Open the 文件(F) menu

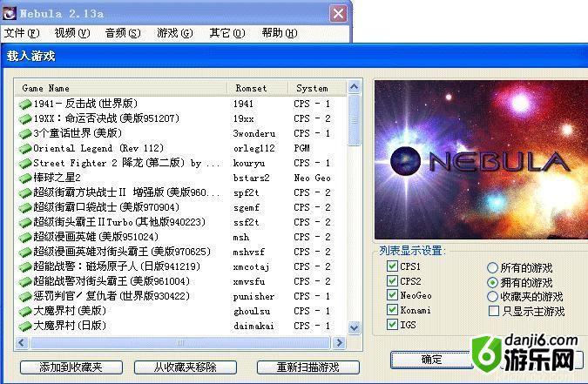(22, 33)
